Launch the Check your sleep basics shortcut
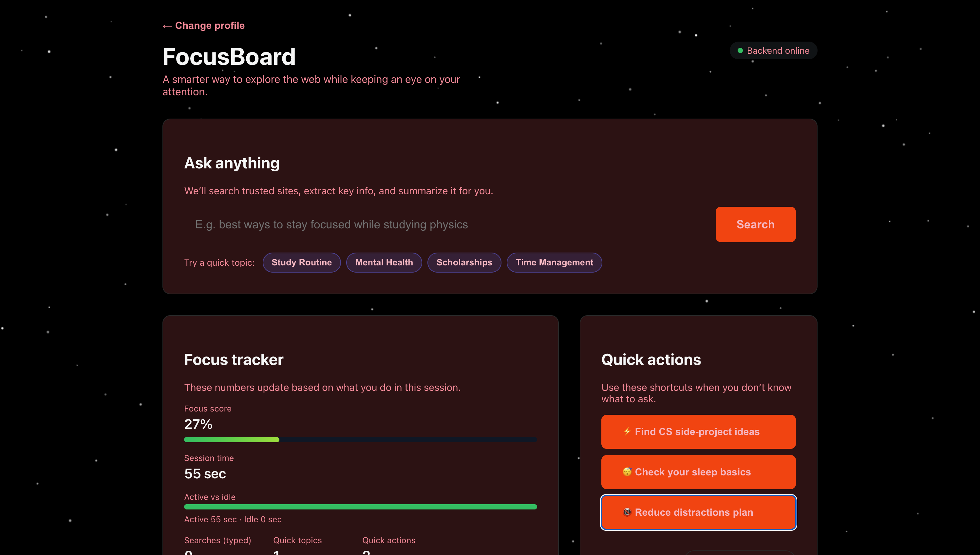The width and height of the screenshot is (980, 555). click(698, 472)
